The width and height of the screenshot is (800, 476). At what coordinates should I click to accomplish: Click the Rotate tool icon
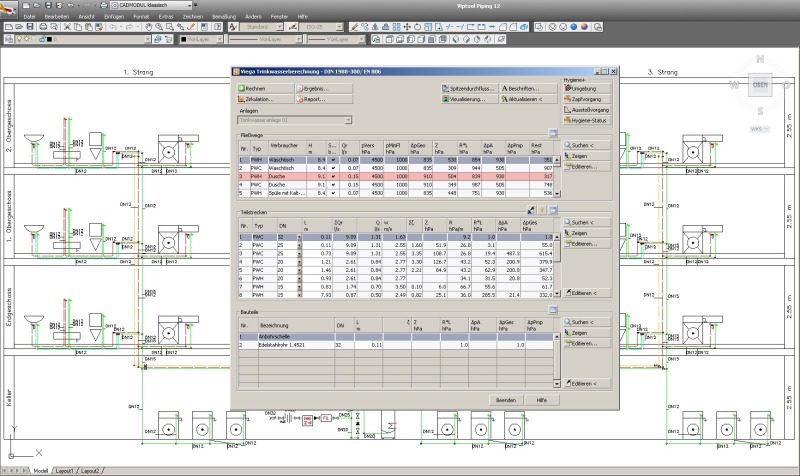tap(417, 27)
